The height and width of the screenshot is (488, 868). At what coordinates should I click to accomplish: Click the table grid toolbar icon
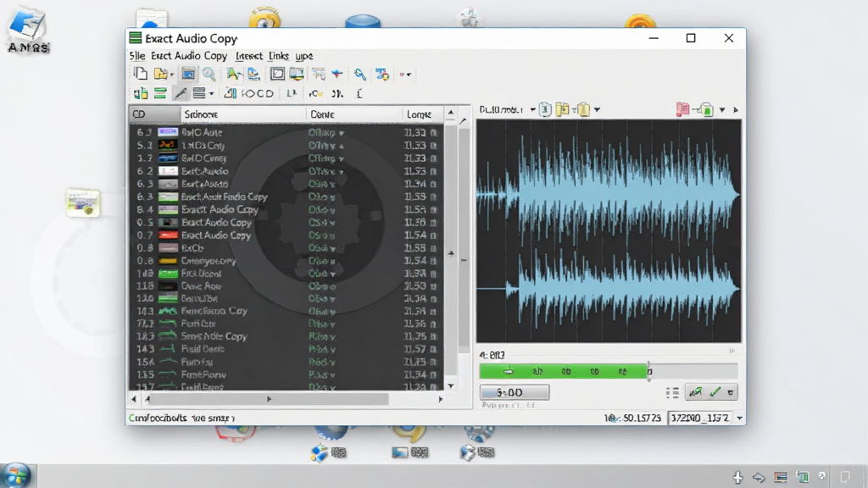pyautogui.click(x=319, y=74)
